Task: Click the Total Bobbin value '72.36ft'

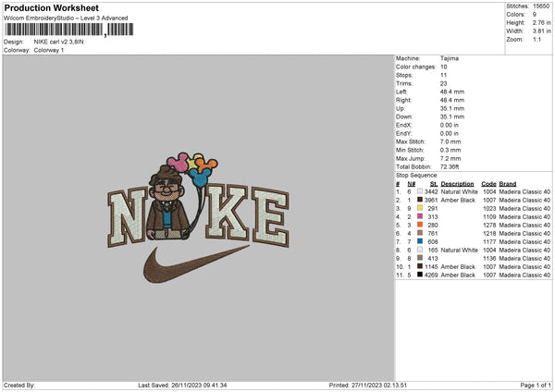Action: [450, 166]
